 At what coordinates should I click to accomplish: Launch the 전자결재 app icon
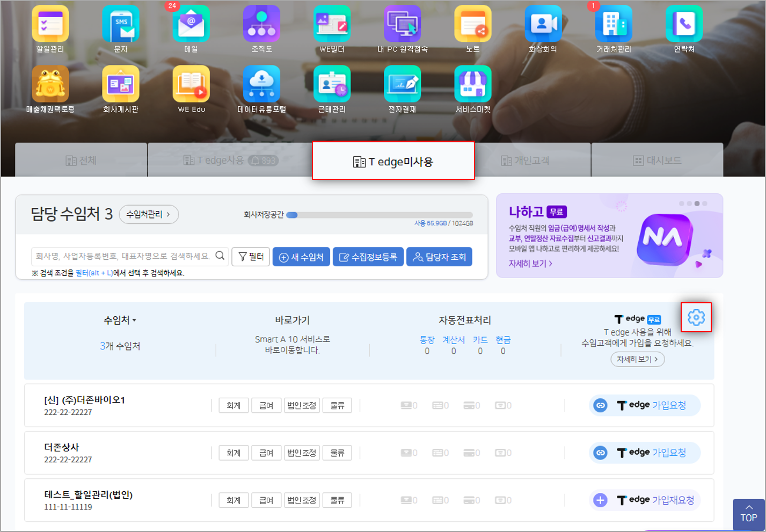click(402, 84)
